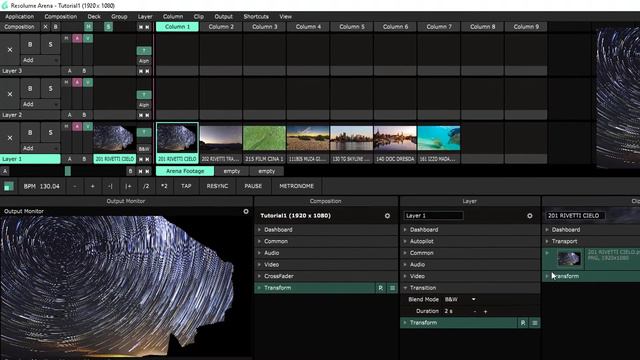Trigger Column 1 header
This screenshot has height=360, width=640.
click(177, 27)
